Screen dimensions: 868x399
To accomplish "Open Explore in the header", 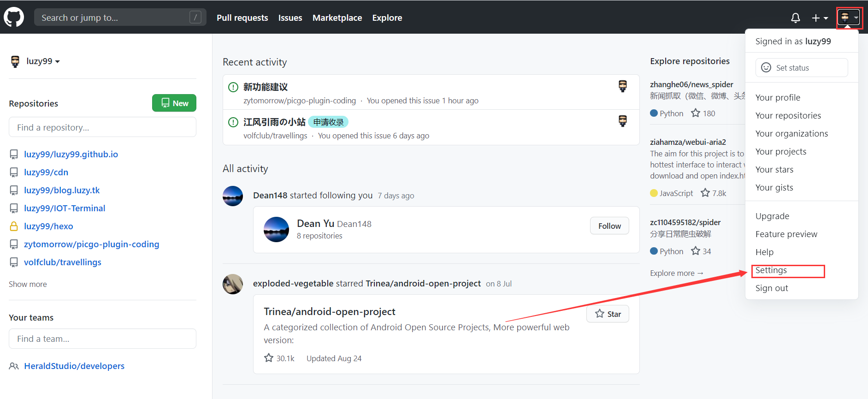I will click(387, 18).
